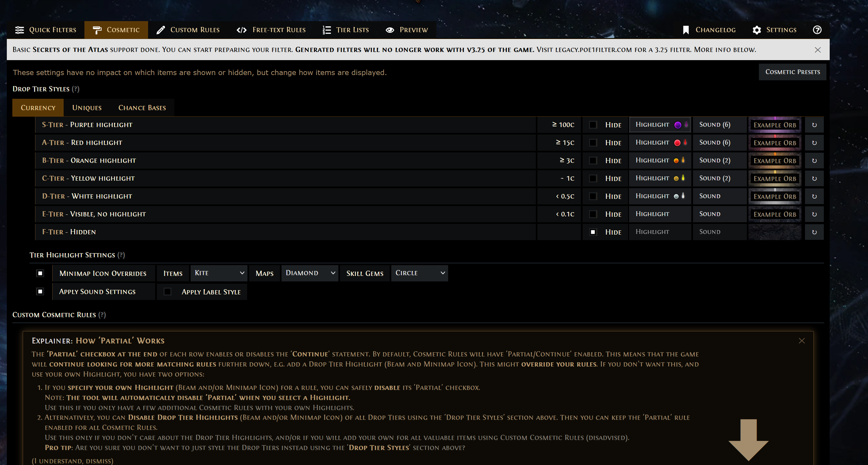Switch to the Chance Bases tab
The image size is (868, 465).
pos(142,108)
